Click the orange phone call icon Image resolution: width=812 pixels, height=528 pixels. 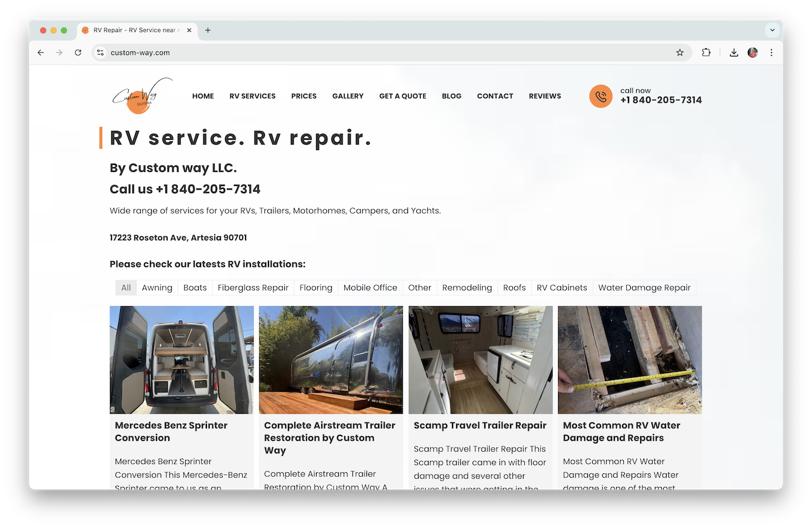[600, 96]
